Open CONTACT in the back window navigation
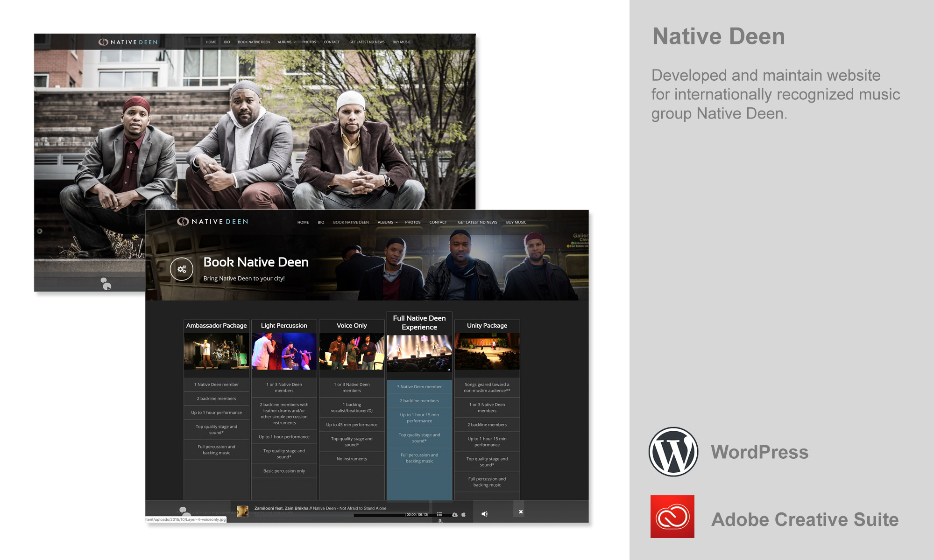 click(x=332, y=42)
